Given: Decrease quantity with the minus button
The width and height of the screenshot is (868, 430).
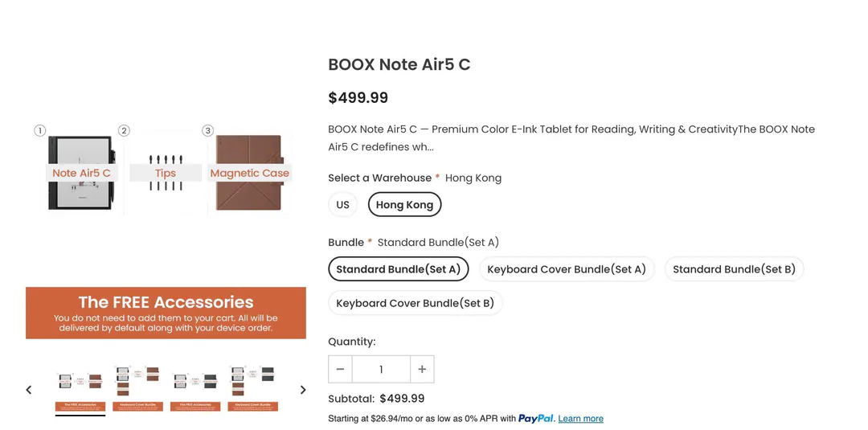Looking at the screenshot, I should (x=341, y=369).
